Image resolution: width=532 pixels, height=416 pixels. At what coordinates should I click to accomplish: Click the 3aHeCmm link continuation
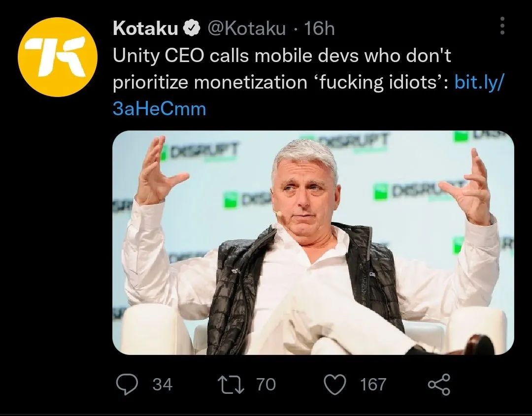click(x=159, y=109)
